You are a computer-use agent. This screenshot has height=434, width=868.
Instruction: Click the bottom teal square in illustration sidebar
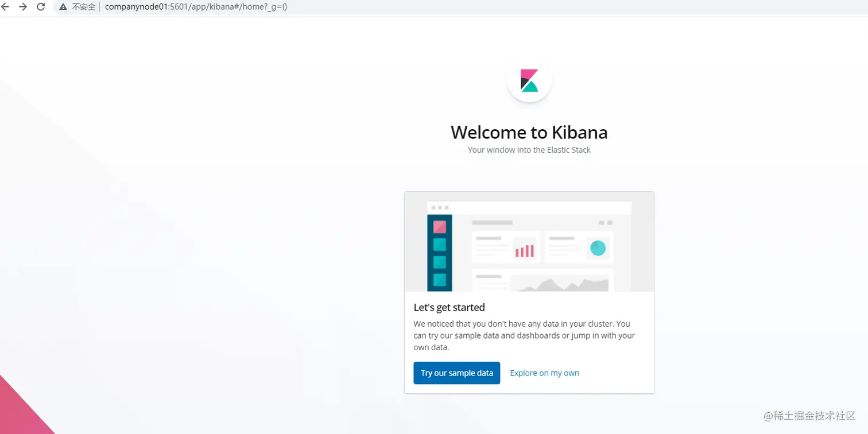[440, 280]
